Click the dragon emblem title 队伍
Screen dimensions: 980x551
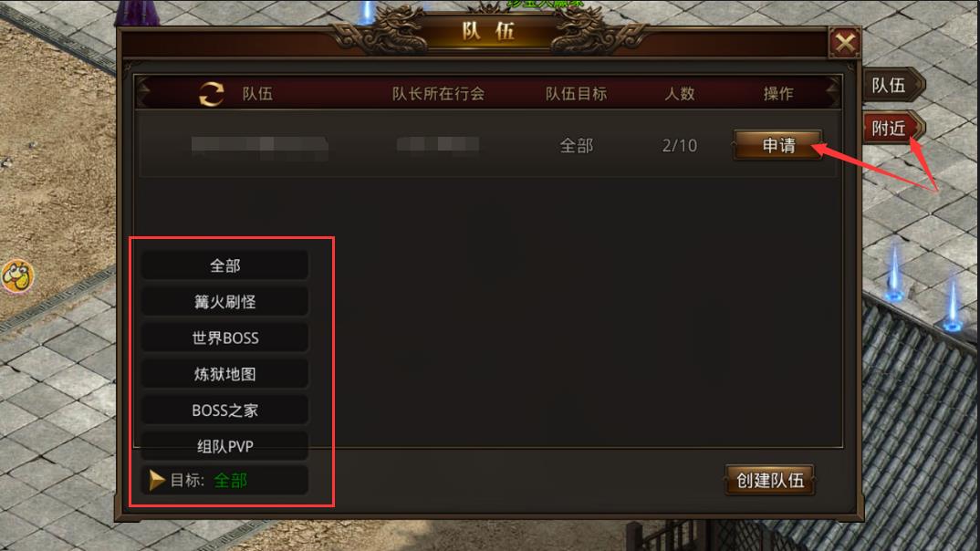coord(488,31)
